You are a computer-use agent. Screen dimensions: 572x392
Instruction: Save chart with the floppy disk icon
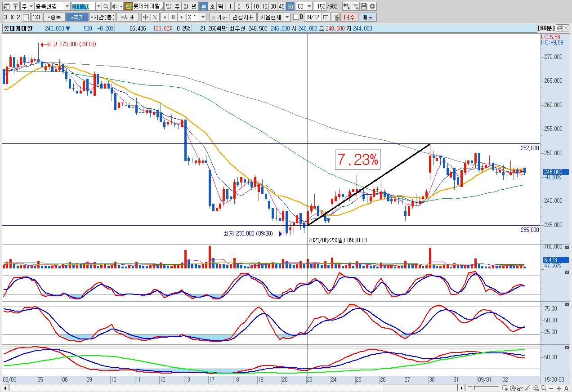[x=364, y=6]
